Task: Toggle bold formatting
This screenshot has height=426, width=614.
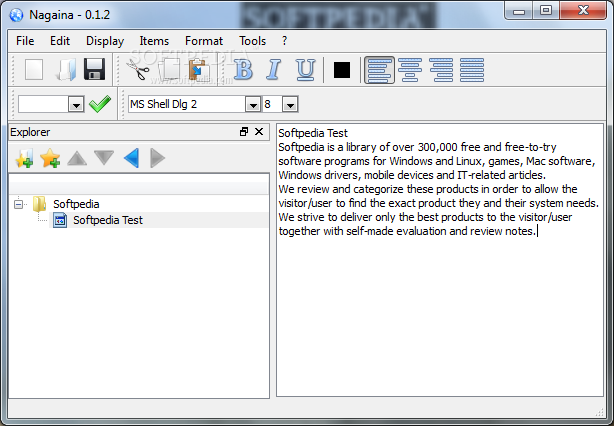Action: pos(243,70)
